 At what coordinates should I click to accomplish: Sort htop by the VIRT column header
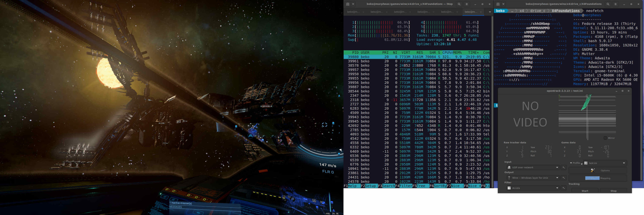(x=406, y=52)
